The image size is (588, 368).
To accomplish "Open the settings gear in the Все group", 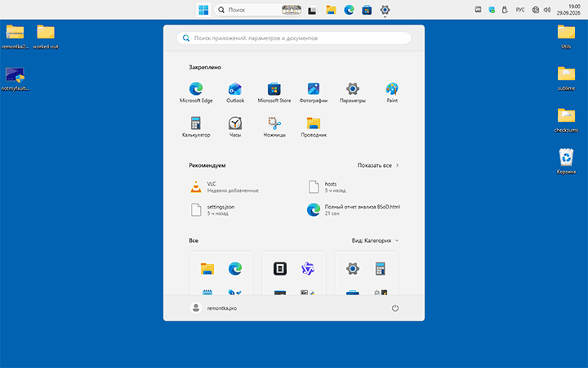I will 353,269.
